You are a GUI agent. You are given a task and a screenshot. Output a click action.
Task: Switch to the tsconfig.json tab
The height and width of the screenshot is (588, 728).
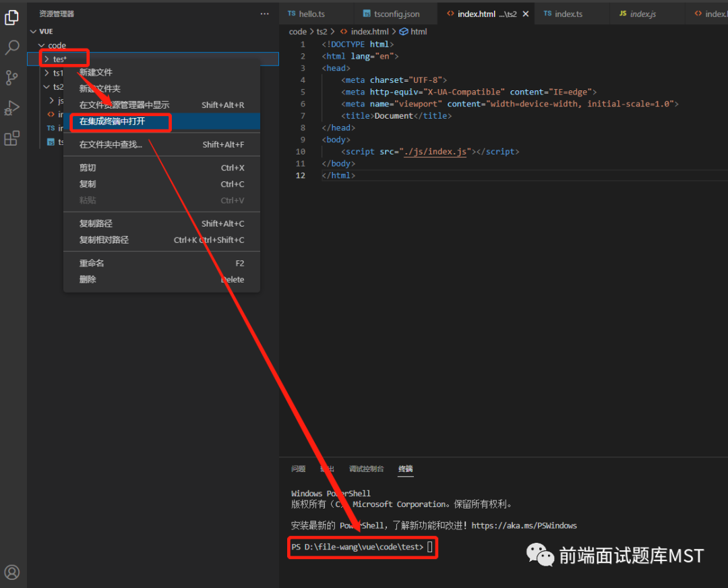[396, 14]
